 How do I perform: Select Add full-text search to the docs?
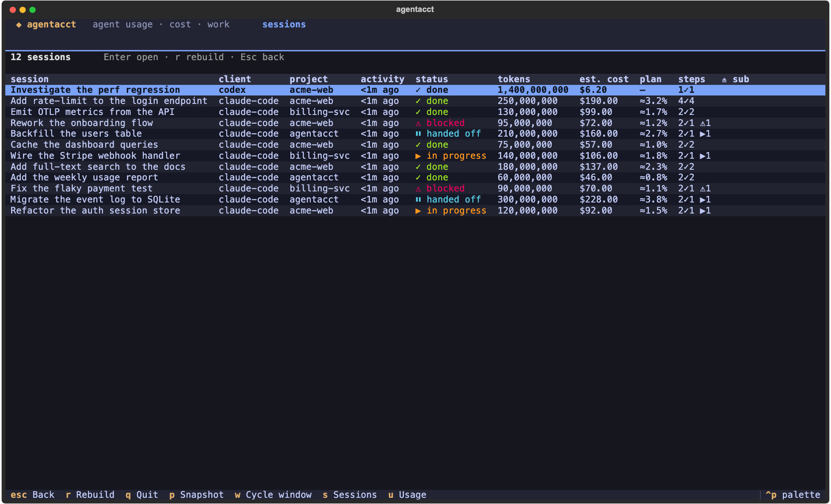point(415,167)
